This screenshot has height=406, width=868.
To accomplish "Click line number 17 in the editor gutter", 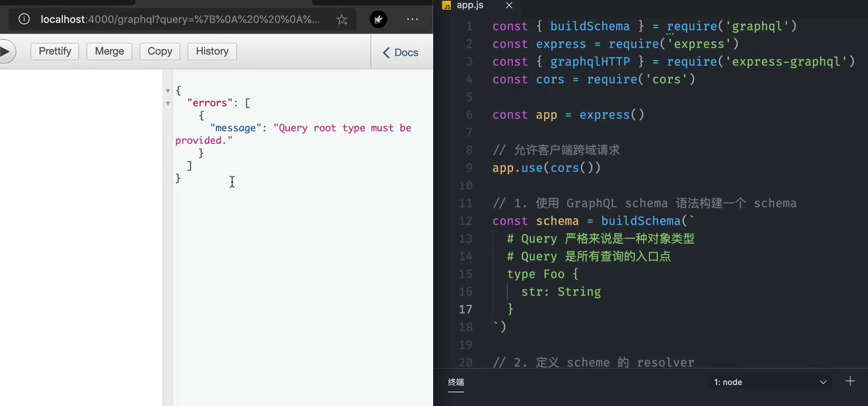I will pos(465,309).
